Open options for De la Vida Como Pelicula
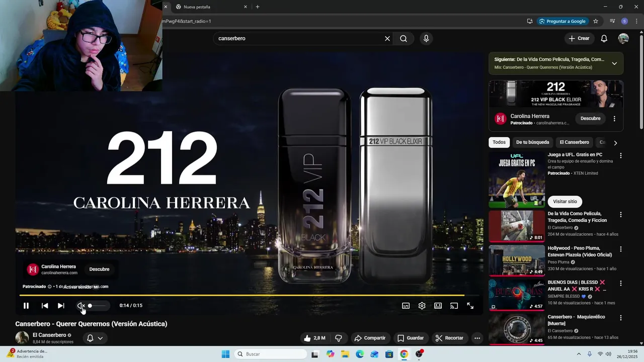This screenshot has height=362, width=644. click(x=621, y=215)
